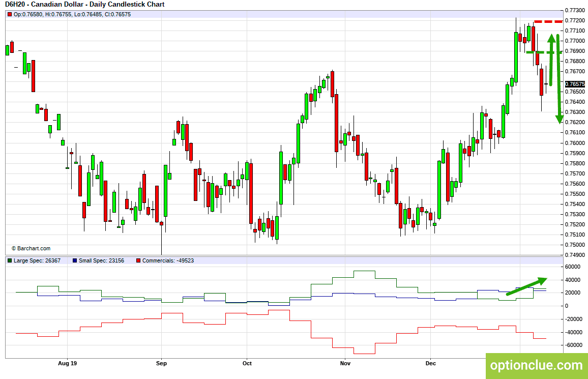Click the green Large Spec legend square
Viewport: 588px width, 379px height.
tap(10, 260)
